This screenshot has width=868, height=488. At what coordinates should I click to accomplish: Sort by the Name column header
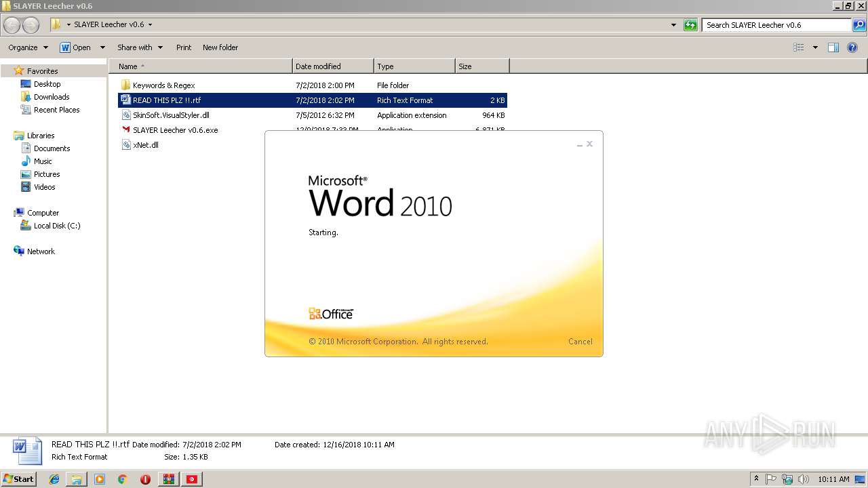pos(201,66)
